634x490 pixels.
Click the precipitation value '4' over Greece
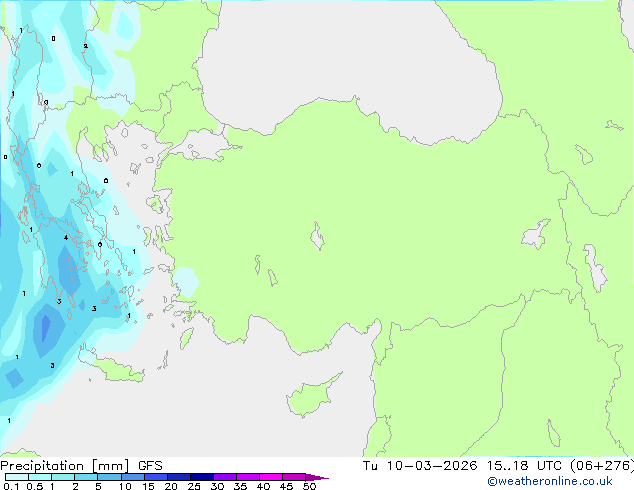coord(66,237)
